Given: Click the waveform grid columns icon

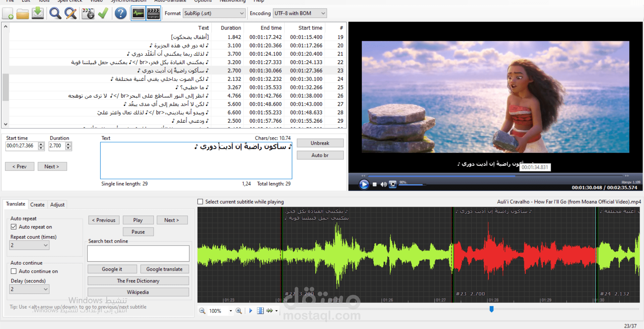Looking at the screenshot, I should pyautogui.click(x=260, y=311).
